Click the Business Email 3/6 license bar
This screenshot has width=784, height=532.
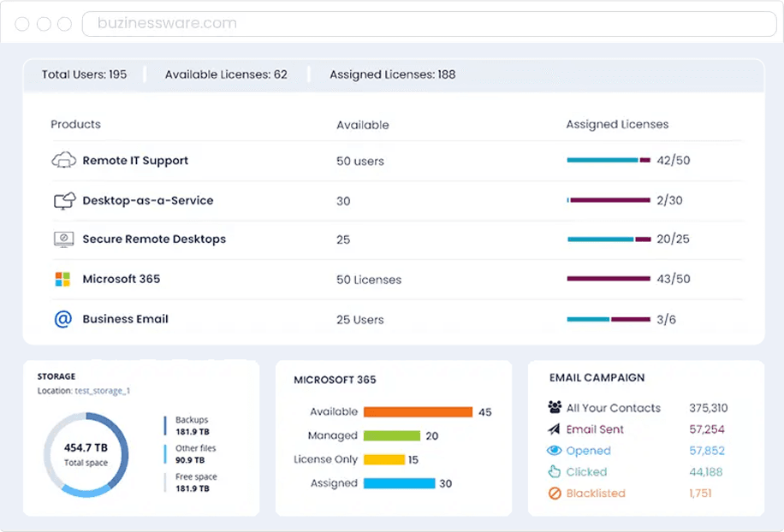tap(609, 320)
